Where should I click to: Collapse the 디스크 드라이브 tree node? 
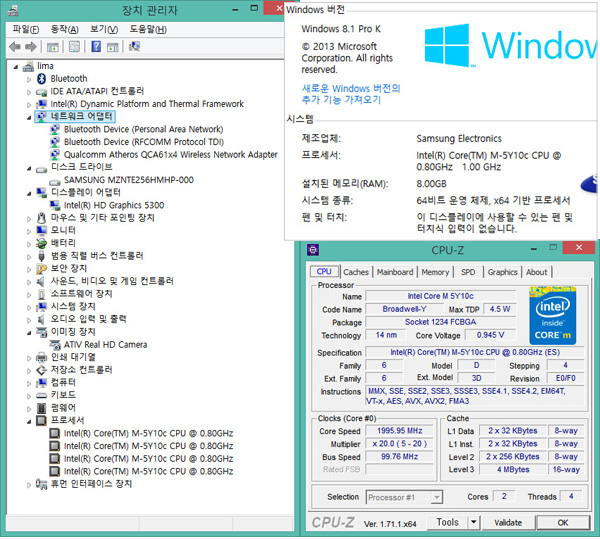click(27, 167)
